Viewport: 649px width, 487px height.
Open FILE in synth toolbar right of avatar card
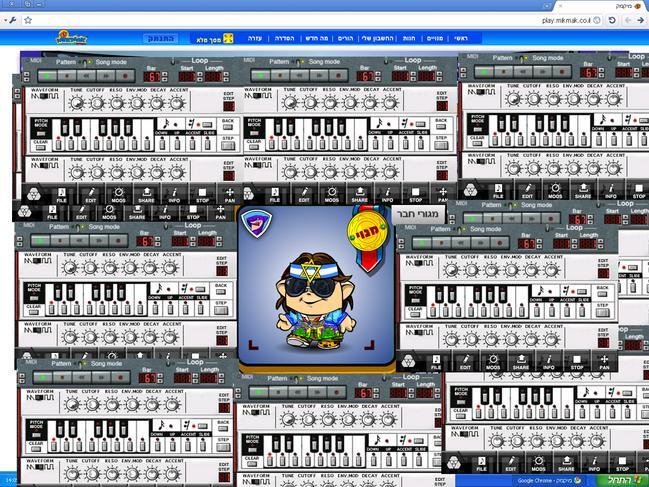(x=436, y=362)
